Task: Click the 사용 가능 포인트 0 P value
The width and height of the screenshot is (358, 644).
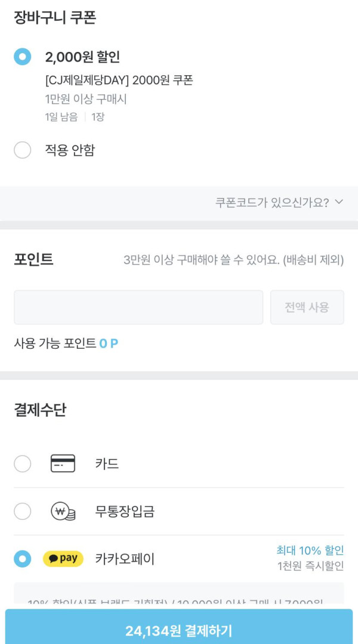Action: [x=109, y=343]
